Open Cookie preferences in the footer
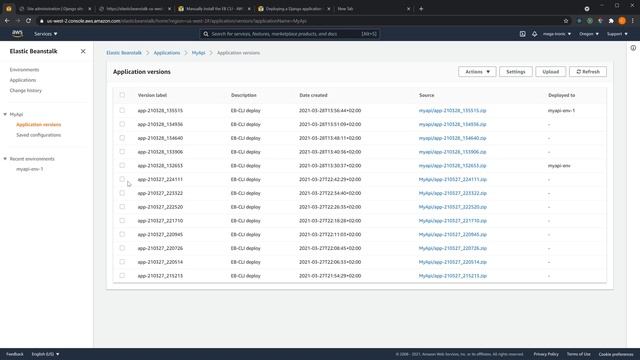Screen dimensions: 640x360 click(616, 354)
